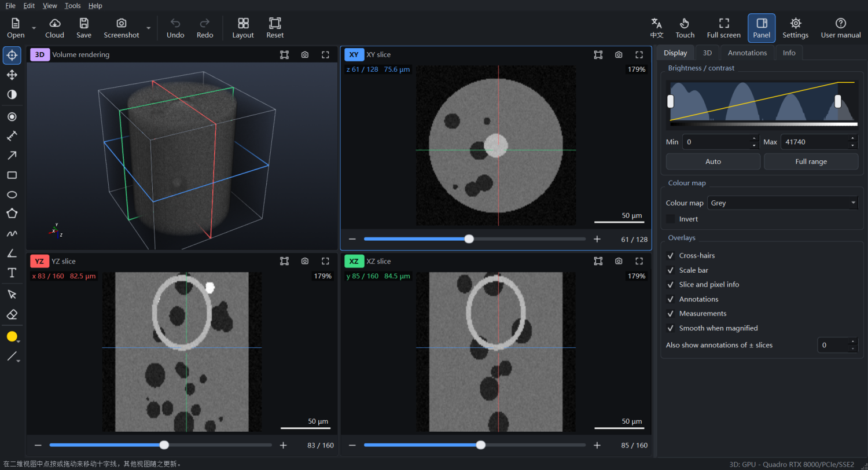The image size is (868, 470).
Task: Select the eraser tool
Action: click(12, 314)
